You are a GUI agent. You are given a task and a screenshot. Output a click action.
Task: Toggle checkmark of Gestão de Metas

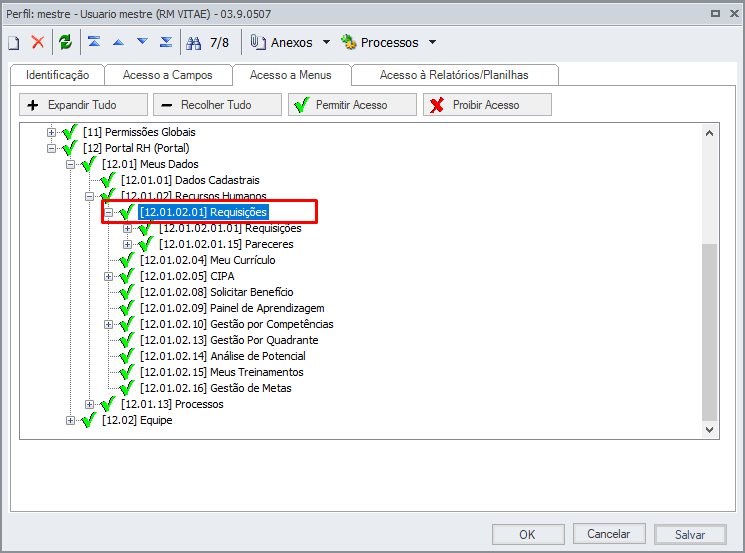127,388
